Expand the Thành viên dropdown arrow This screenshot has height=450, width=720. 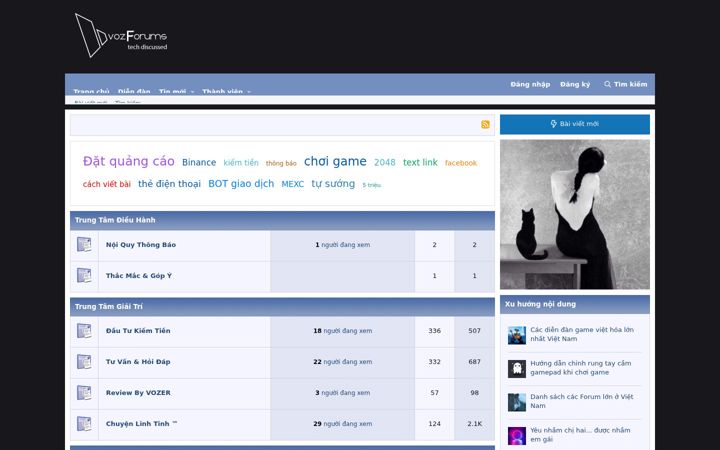click(x=249, y=91)
